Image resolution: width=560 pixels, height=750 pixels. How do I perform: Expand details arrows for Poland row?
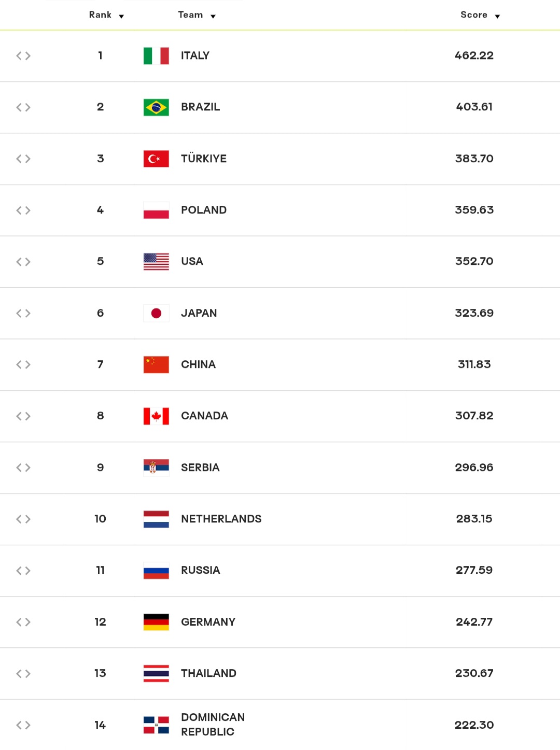point(23,210)
